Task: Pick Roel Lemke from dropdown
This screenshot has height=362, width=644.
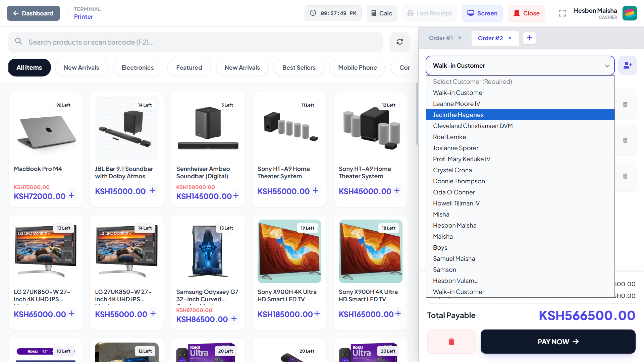Action: click(520, 137)
